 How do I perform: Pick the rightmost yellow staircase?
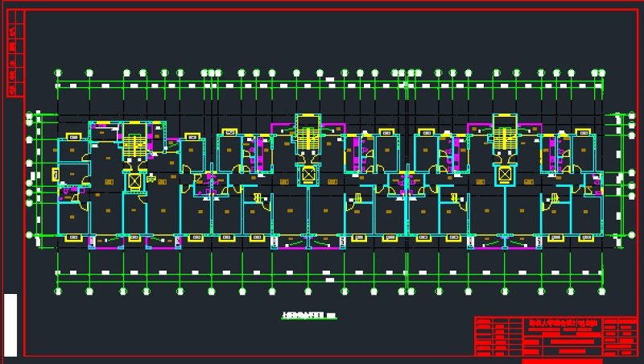pyautogui.click(x=505, y=139)
